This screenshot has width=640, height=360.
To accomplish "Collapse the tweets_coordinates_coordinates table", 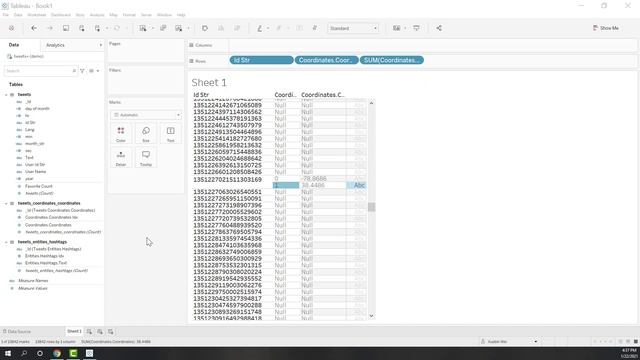I will click(x=6, y=203).
